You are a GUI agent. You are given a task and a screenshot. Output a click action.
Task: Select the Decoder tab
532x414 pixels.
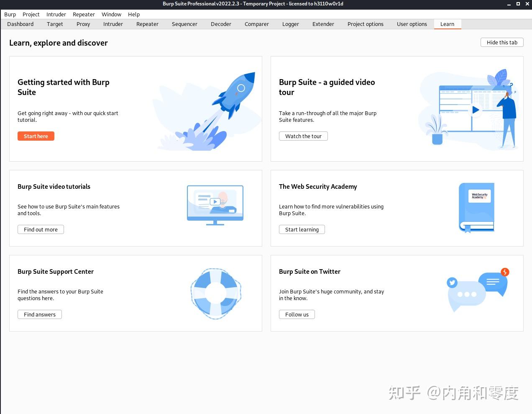[221, 24]
